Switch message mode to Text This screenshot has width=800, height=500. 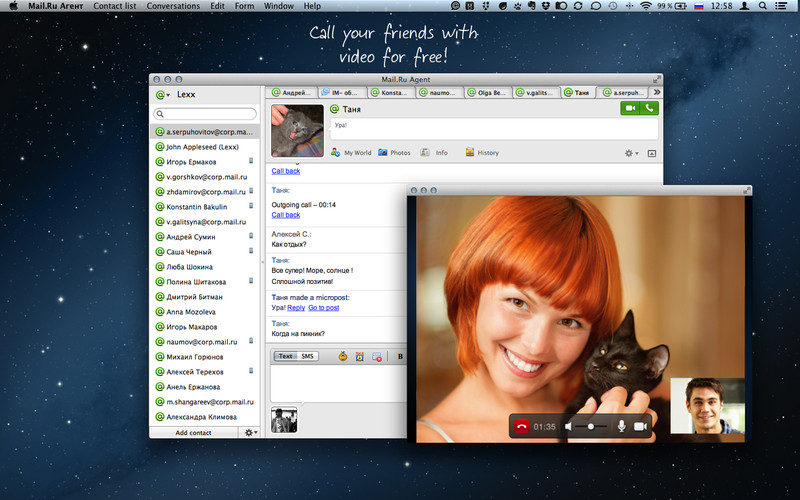(286, 356)
